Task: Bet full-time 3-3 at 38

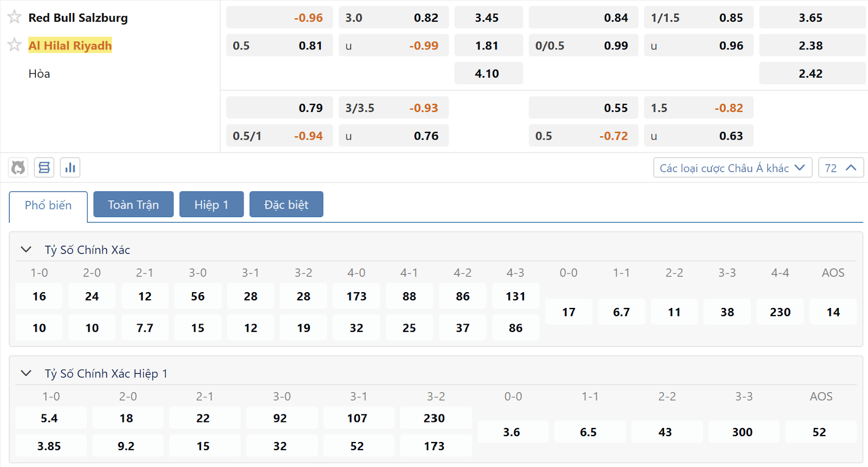Action: tap(727, 312)
